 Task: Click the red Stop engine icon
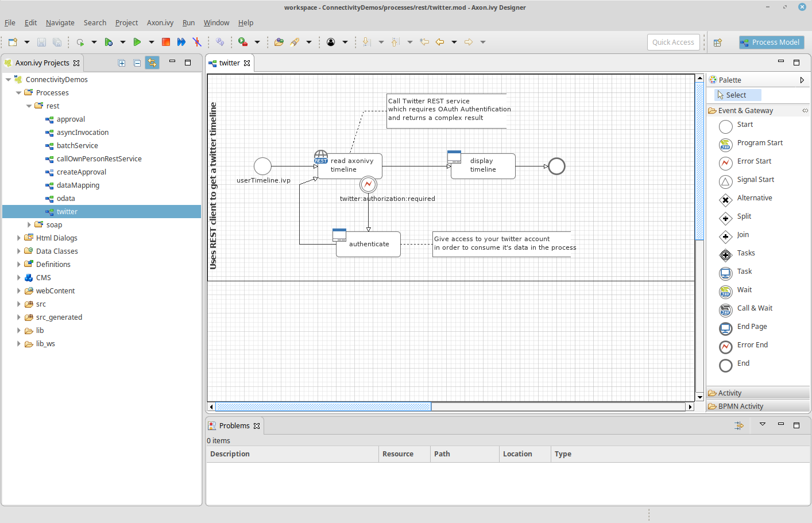coord(166,42)
